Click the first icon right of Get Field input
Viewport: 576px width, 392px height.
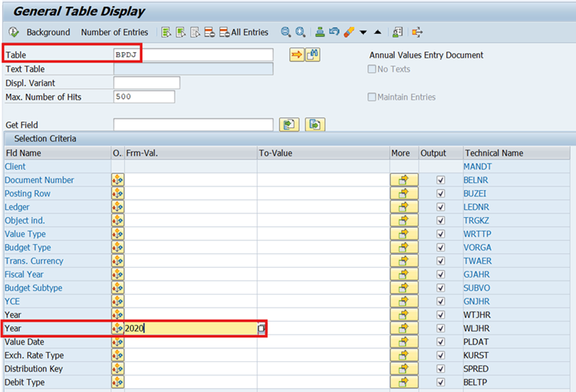pyautogui.click(x=288, y=124)
